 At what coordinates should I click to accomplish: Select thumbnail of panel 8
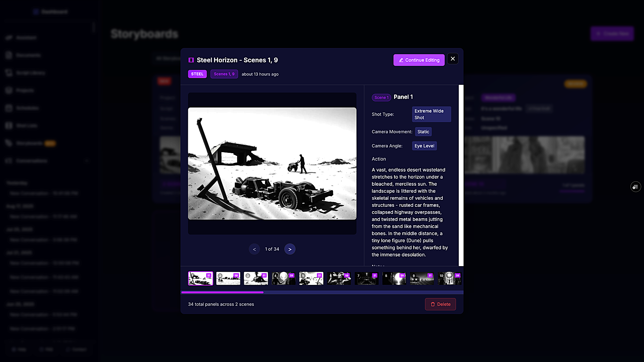tap(394, 279)
